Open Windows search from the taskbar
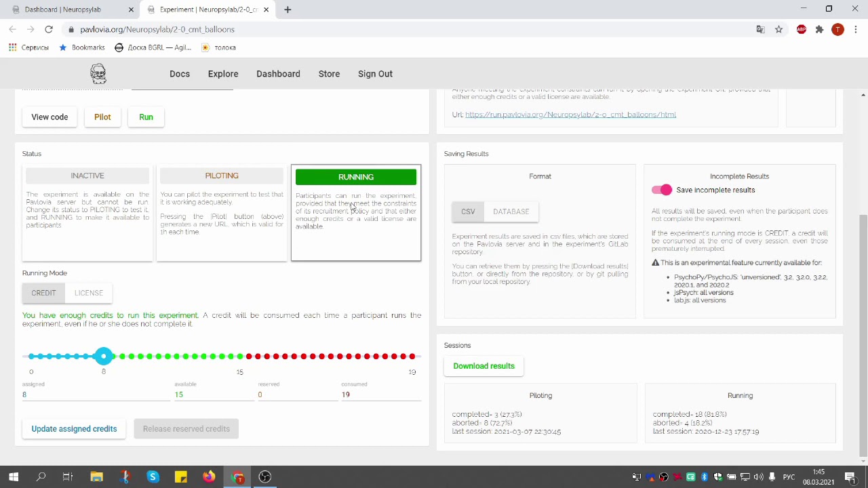Image resolution: width=868 pixels, height=488 pixels. tap(41, 476)
